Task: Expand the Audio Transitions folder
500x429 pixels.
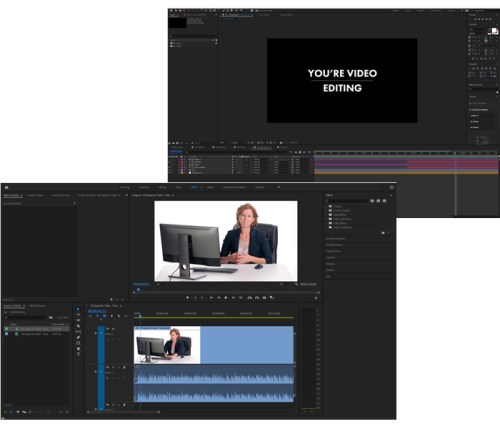Action: [x=326, y=219]
